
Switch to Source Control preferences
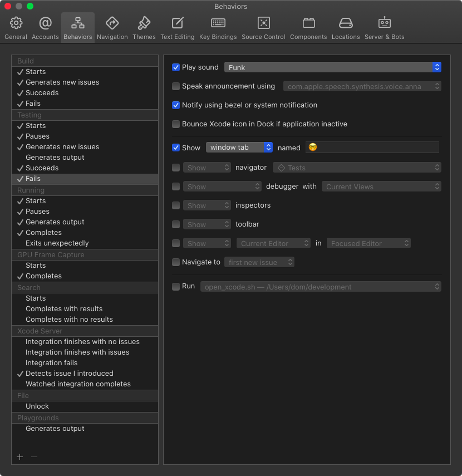263,28
